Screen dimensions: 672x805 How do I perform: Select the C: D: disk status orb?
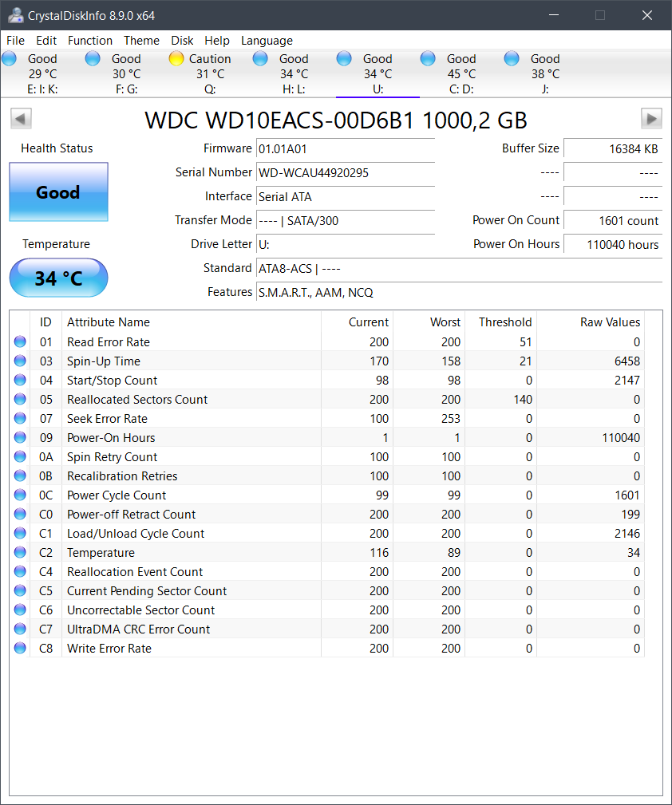428,58
